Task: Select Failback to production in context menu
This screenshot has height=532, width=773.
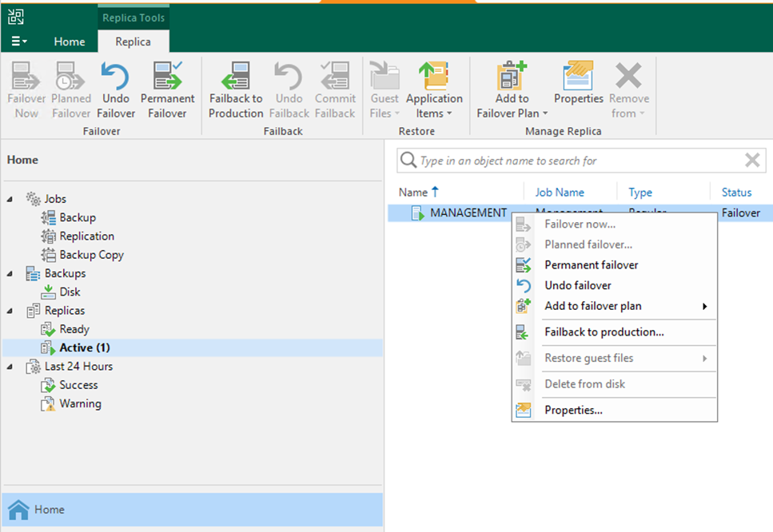Action: (x=604, y=332)
